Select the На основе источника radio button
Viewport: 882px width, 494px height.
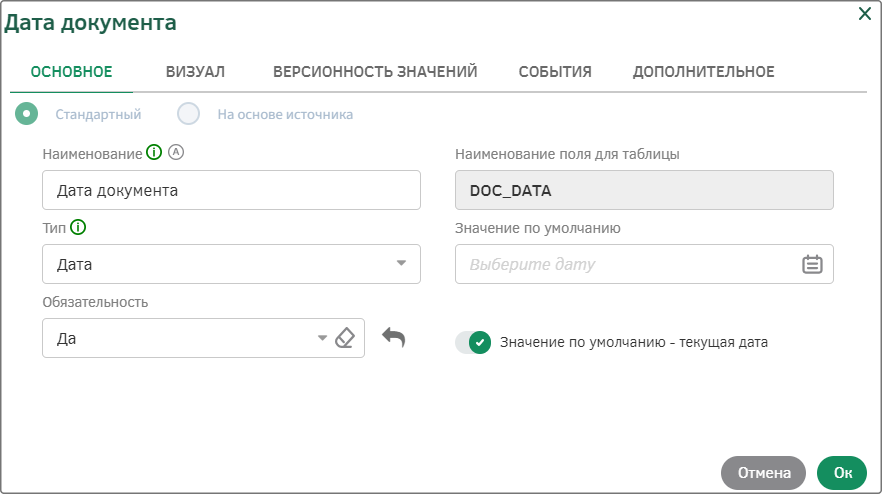[188, 114]
